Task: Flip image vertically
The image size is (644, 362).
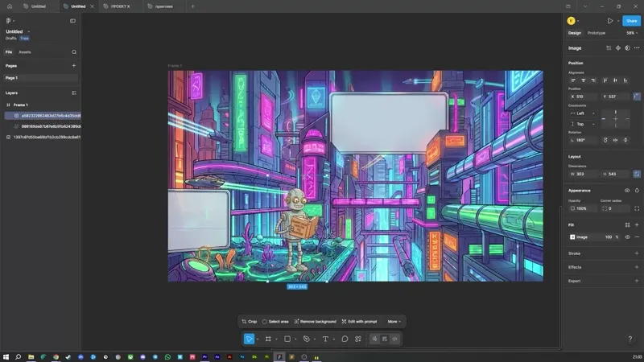Action: (x=625, y=140)
